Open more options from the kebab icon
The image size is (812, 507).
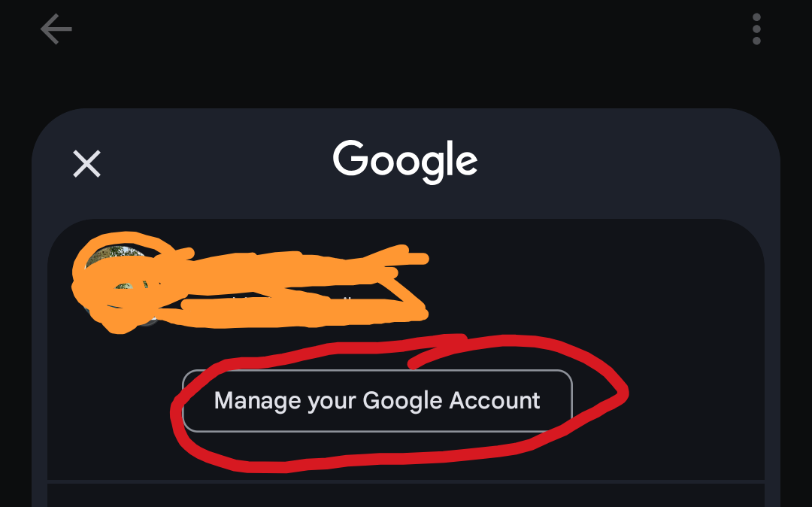[x=756, y=29]
